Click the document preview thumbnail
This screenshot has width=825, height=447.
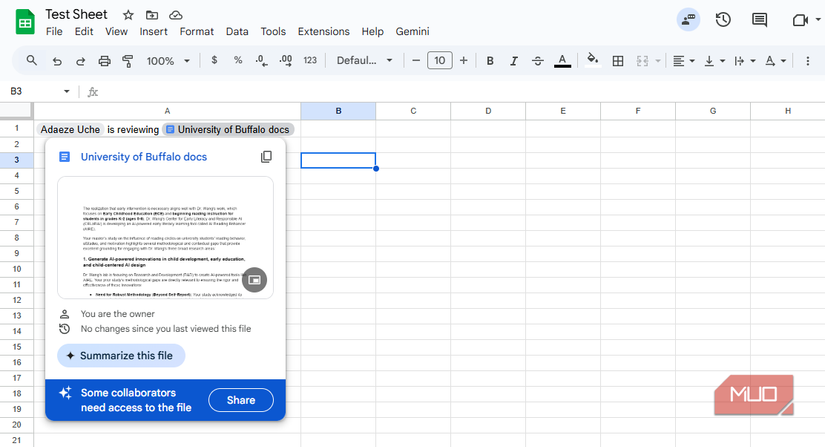165,238
